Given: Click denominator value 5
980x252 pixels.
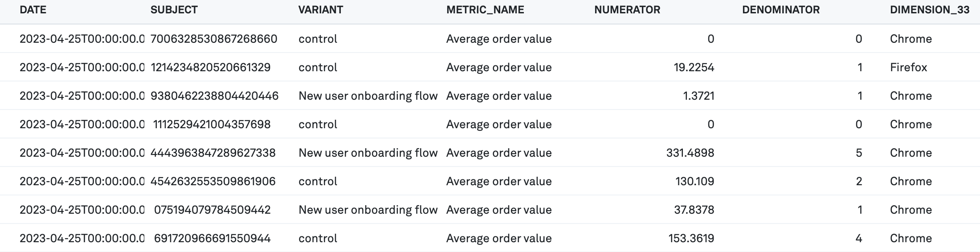Looking at the screenshot, I should click(858, 153).
